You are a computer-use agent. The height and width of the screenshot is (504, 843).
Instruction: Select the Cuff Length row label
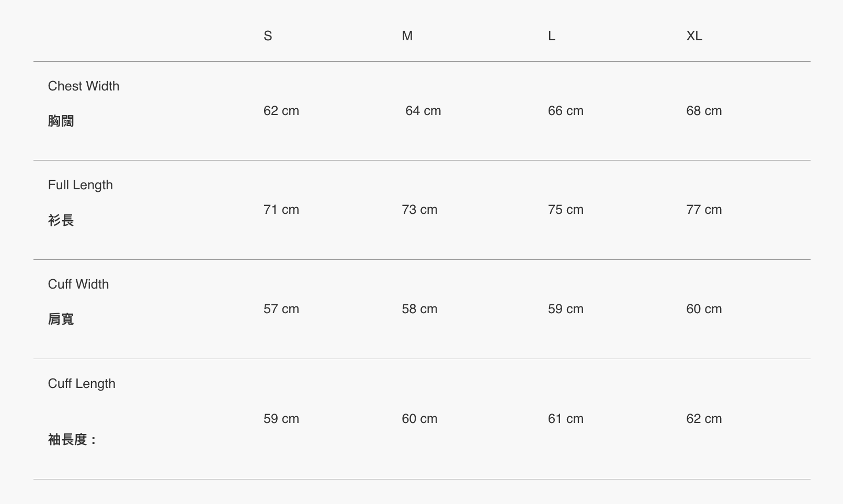pyautogui.click(x=82, y=384)
